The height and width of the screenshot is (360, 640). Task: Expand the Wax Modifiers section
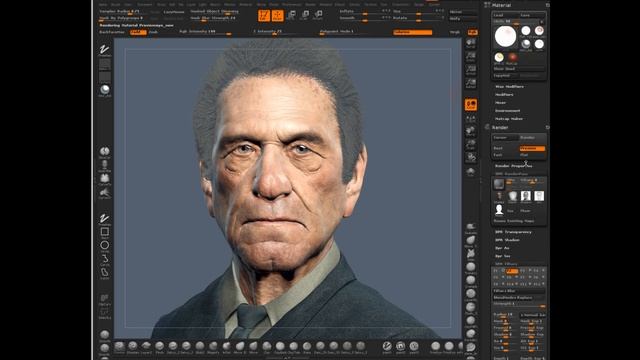509,87
